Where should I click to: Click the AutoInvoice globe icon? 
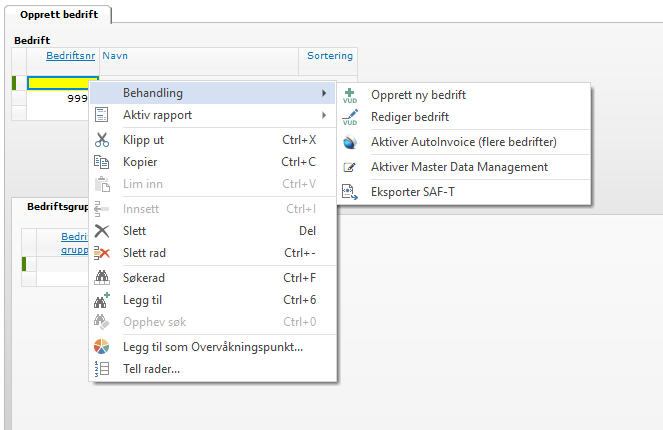point(350,142)
